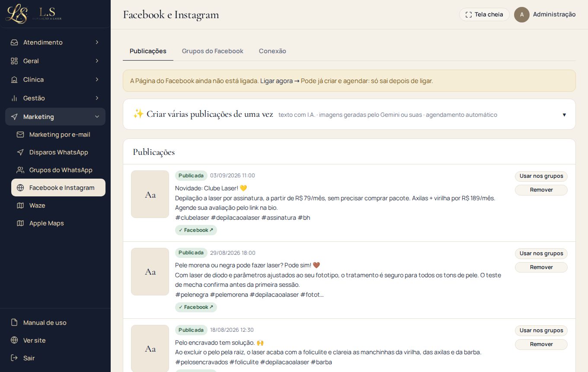Toggle Tela cheia fullscreen mode
This screenshot has width=588, height=372.
pos(484,14)
